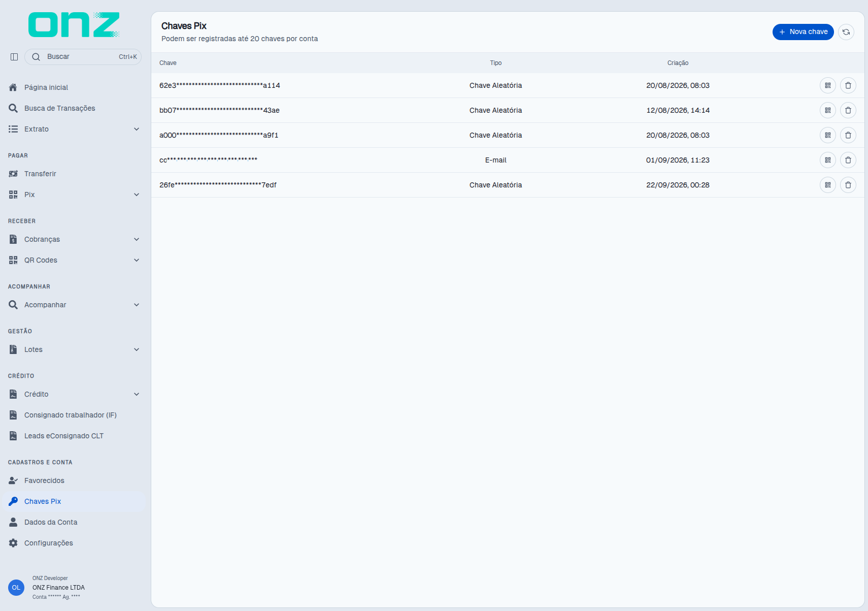Image resolution: width=868 pixels, height=611 pixels.
Task: Delete the key ending in a114
Action: [848, 85]
